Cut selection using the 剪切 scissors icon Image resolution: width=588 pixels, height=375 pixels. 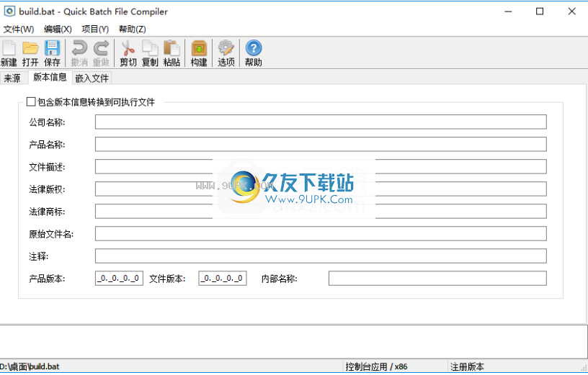click(128, 53)
